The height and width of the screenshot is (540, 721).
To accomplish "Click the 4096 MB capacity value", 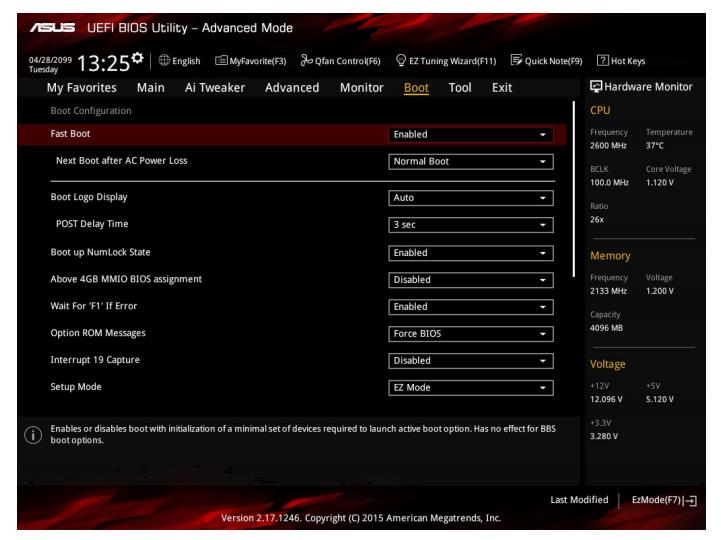I will pos(607,328).
